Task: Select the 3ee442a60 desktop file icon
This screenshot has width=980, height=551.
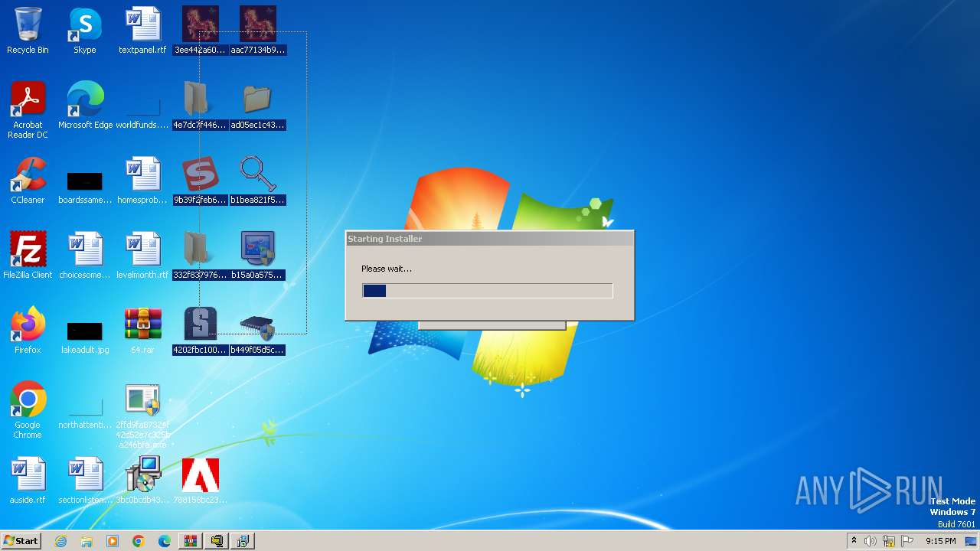Action: (201, 31)
